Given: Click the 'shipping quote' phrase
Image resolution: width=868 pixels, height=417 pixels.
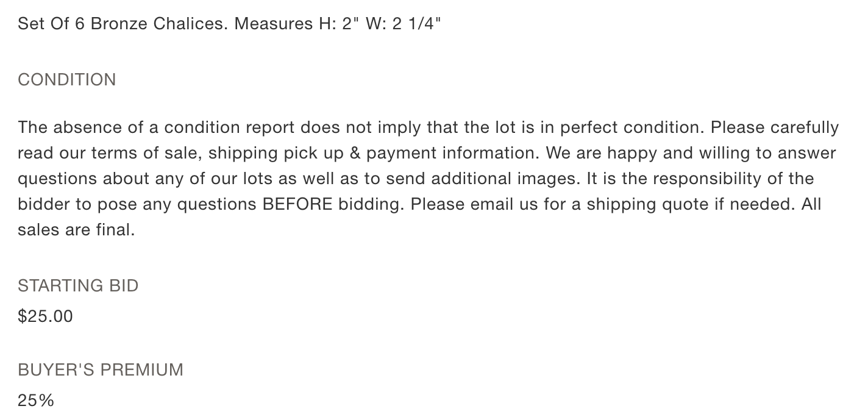Looking at the screenshot, I should [641, 204].
